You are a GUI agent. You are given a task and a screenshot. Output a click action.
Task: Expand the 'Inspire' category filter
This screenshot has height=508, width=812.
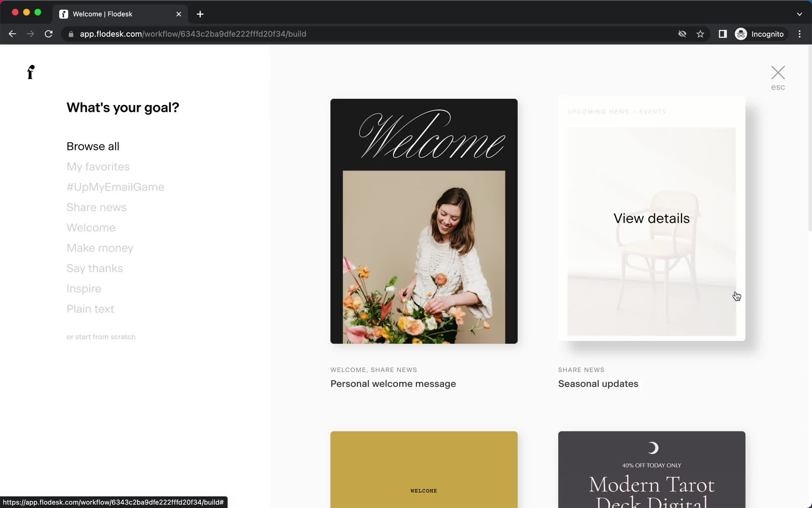click(84, 288)
